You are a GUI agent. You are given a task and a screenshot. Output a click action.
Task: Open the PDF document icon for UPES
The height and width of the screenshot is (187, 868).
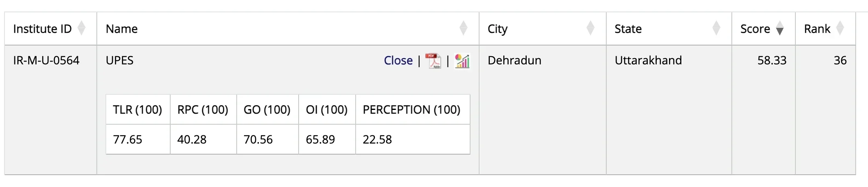433,61
